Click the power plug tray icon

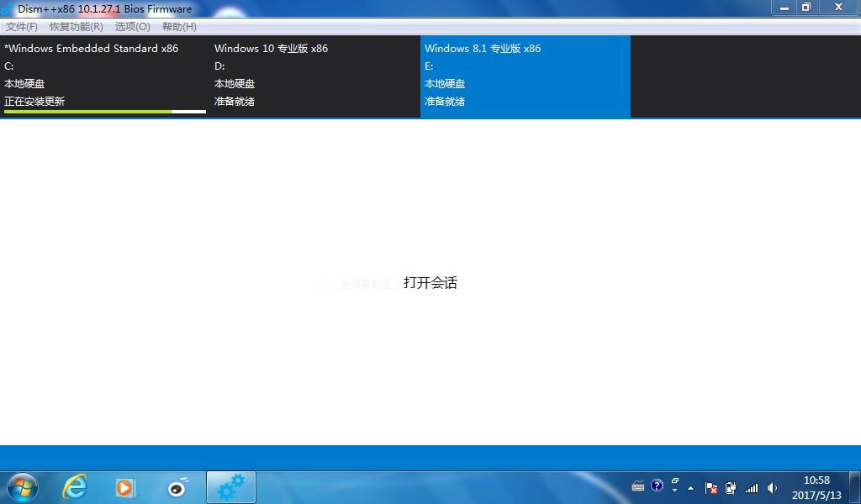(x=731, y=488)
